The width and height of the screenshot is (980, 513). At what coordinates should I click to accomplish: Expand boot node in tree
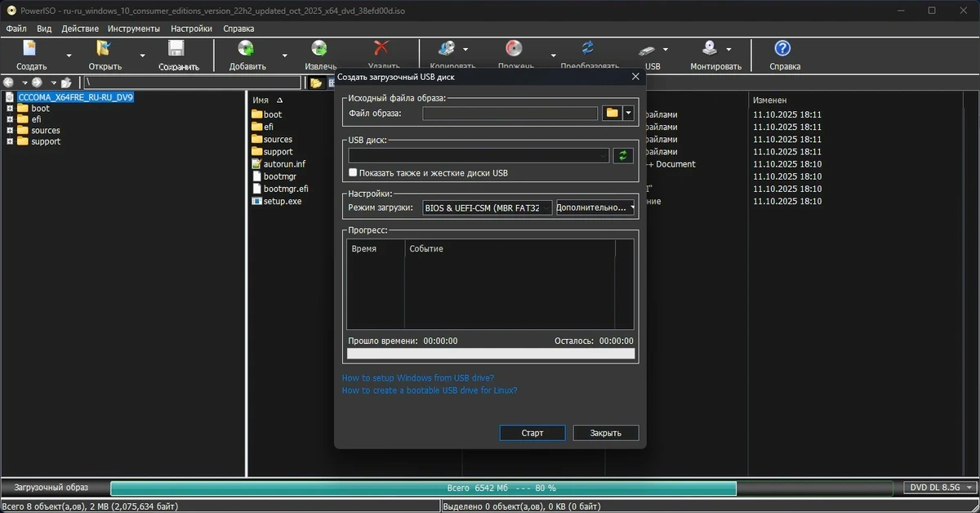[x=10, y=108]
